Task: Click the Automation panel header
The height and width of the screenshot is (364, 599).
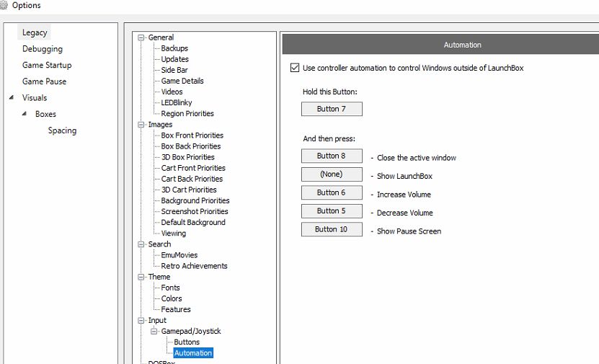Action: click(440, 45)
